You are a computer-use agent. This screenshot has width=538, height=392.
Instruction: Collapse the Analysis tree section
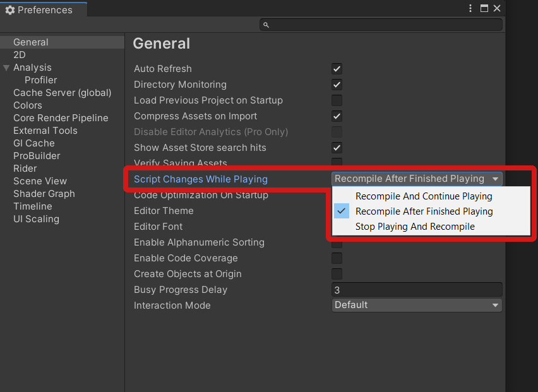click(6, 68)
